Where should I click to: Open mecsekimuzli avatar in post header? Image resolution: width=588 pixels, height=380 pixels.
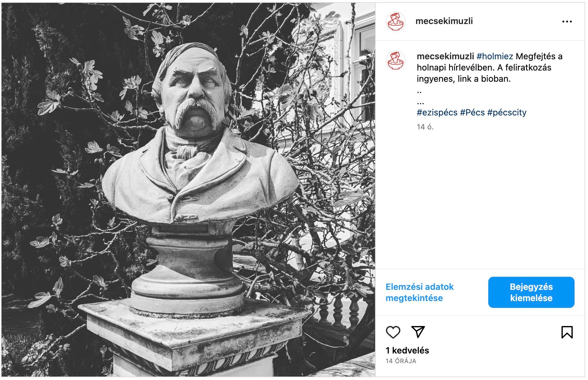tap(396, 22)
